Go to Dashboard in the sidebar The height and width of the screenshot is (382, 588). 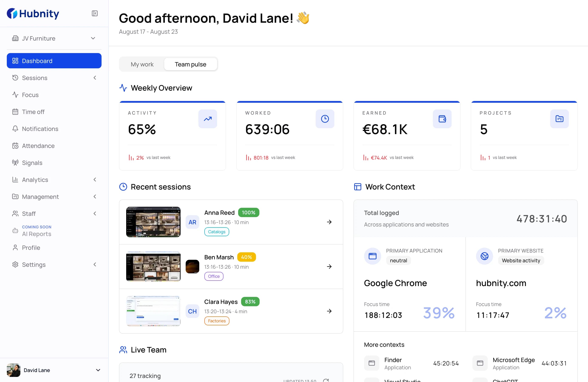pos(54,61)
